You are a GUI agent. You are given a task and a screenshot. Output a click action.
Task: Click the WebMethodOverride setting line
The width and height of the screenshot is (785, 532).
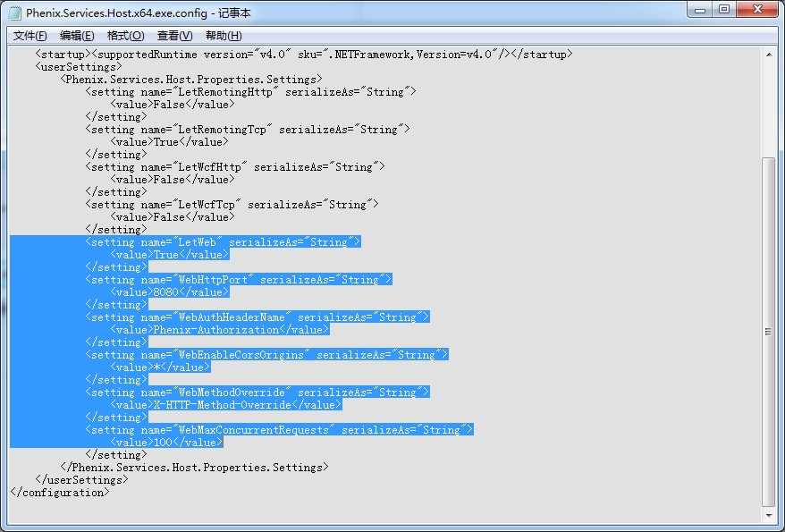257,392
